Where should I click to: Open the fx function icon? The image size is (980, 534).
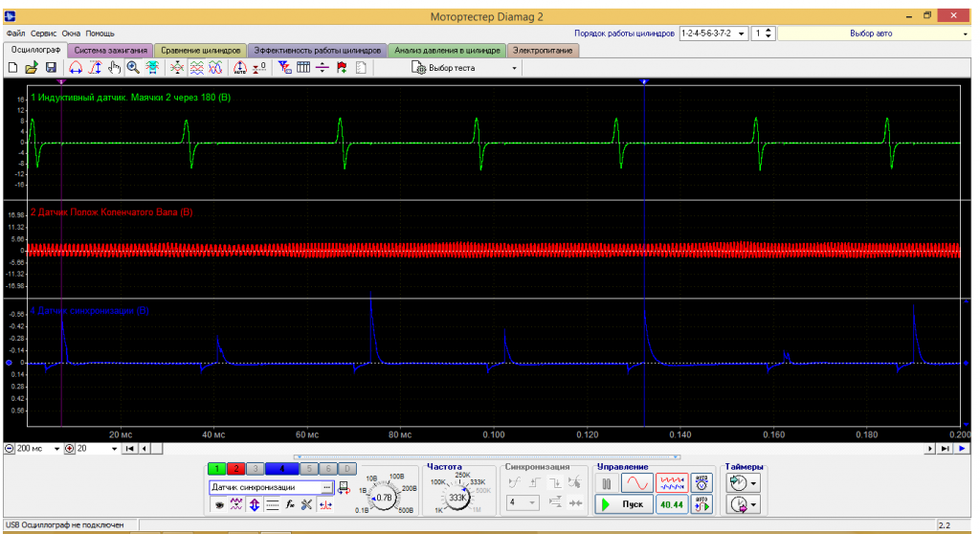(290, 504)
